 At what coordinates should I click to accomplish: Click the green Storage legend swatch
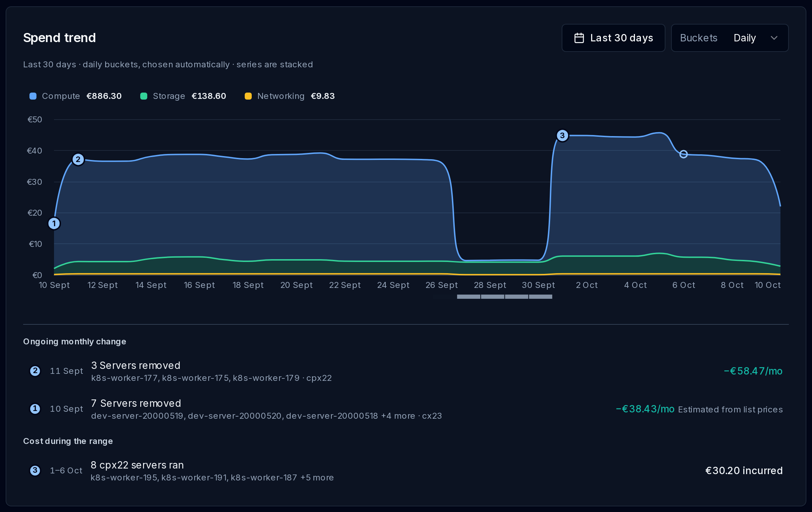point(144,96)
